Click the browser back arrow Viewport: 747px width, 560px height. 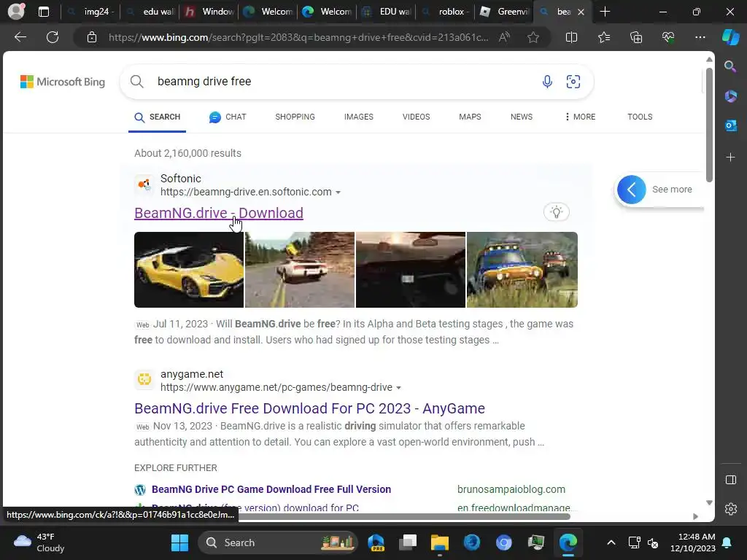[20, 37]
